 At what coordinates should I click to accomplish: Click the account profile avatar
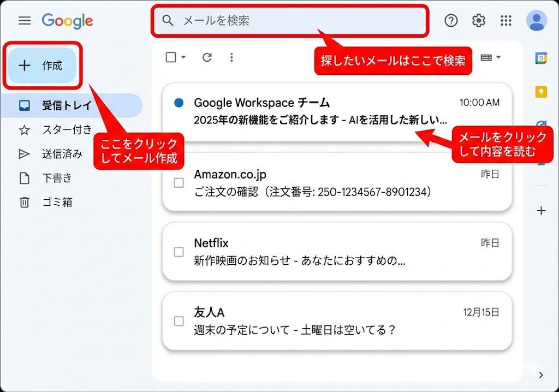[536, 21]
